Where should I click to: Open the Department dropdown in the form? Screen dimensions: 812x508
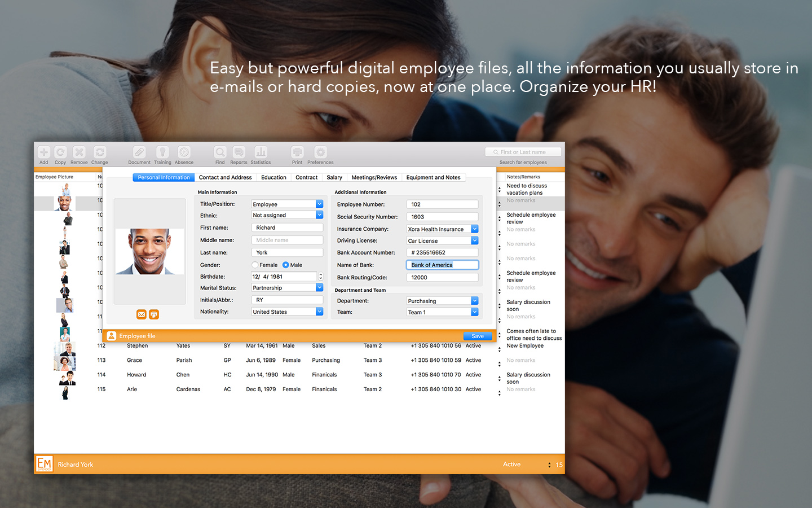[443, 301]
